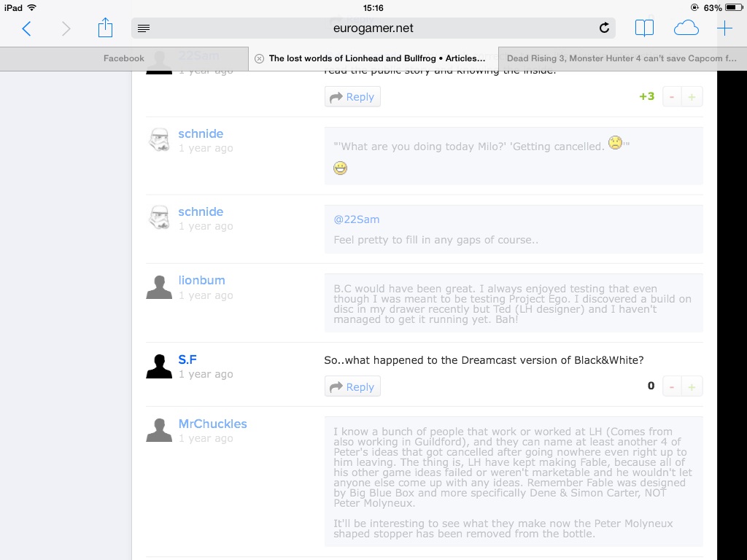Upvote the +3 rated comment
This screenshot has height=560, width=747.
click(x=692, y=97)
